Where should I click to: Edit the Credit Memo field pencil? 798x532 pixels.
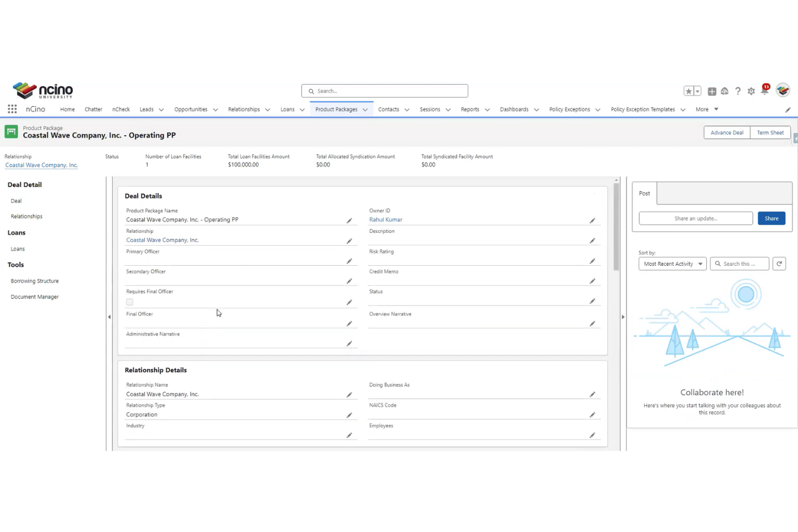click(x=593, y=281)
